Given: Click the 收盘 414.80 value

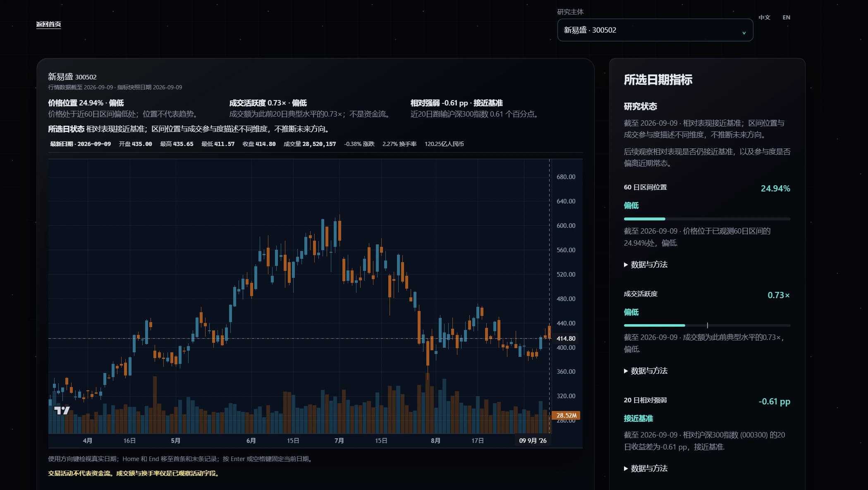Looking at the screenshot, I should click(x=259, y=144).
